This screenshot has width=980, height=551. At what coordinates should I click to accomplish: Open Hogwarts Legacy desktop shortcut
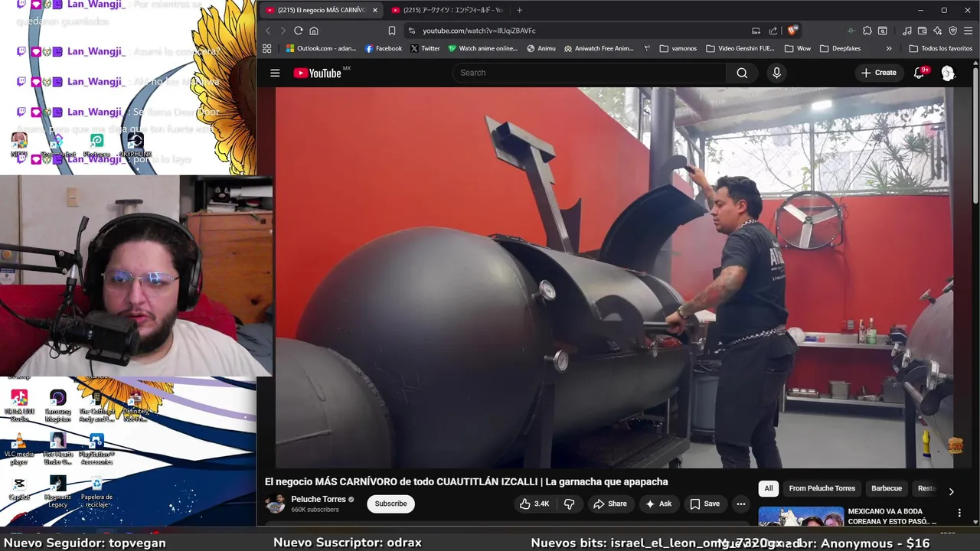click(58, 491)
